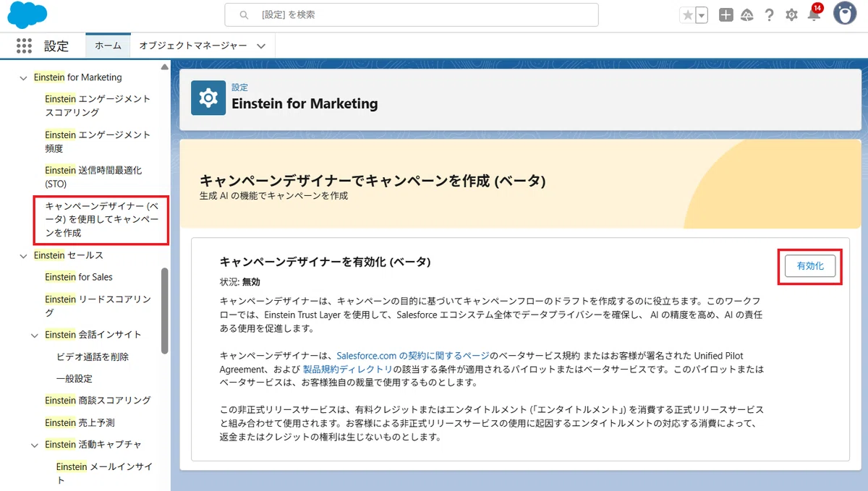This screenshot has height=491, width=868.
Task: Open Einstein 商談スコアリング
Action: (x=98, y=401)
